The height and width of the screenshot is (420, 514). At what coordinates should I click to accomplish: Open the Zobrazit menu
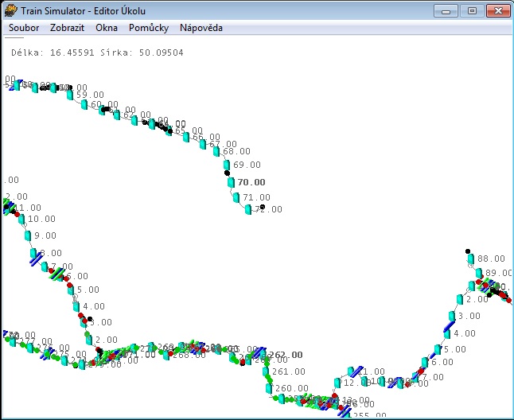click(x=67, y=28)
